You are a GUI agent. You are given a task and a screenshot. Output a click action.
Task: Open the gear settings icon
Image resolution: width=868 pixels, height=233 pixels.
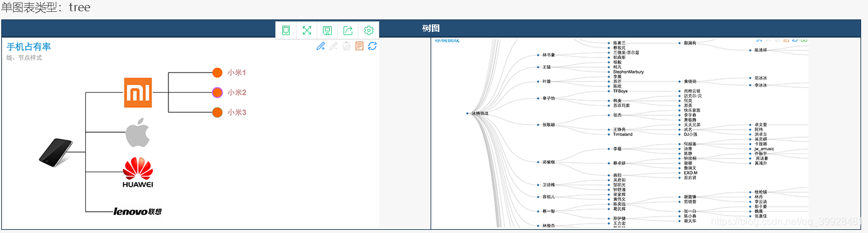click(369, 30)
